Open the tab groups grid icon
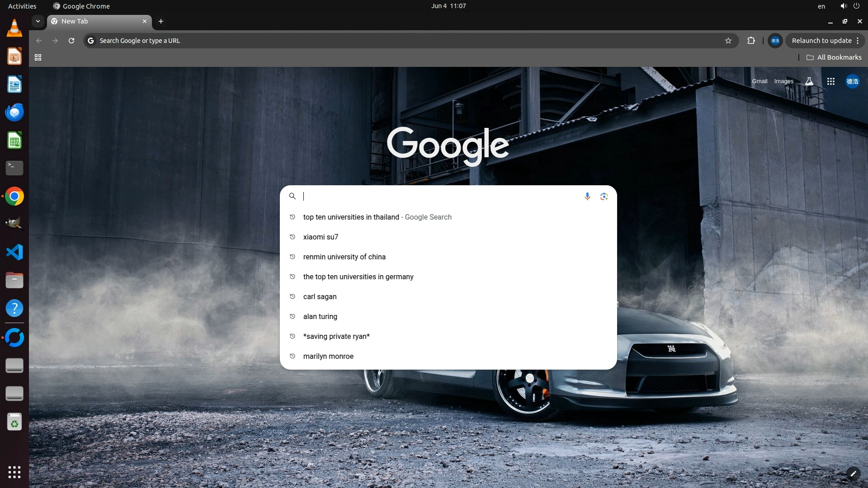The height and width of the screenshot is (488, 868). pyautogui.click(x=38, y=57)
